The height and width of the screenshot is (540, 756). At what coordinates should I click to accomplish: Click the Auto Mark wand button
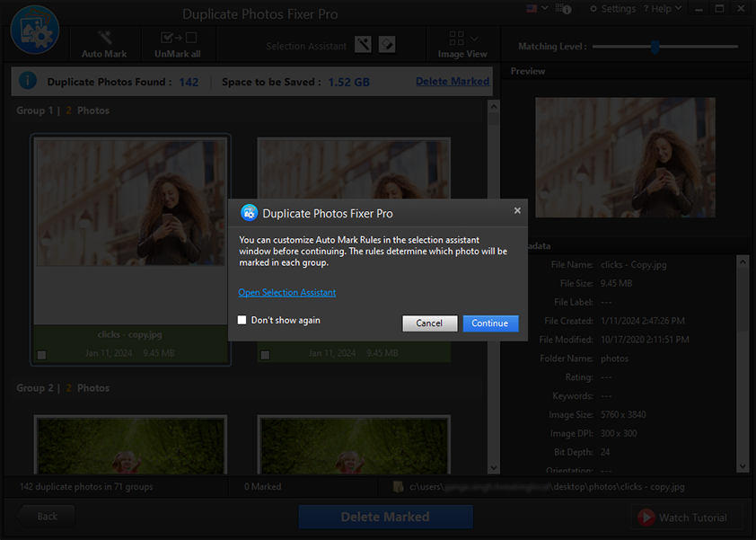pyautogui.click(x=104, y=44)
